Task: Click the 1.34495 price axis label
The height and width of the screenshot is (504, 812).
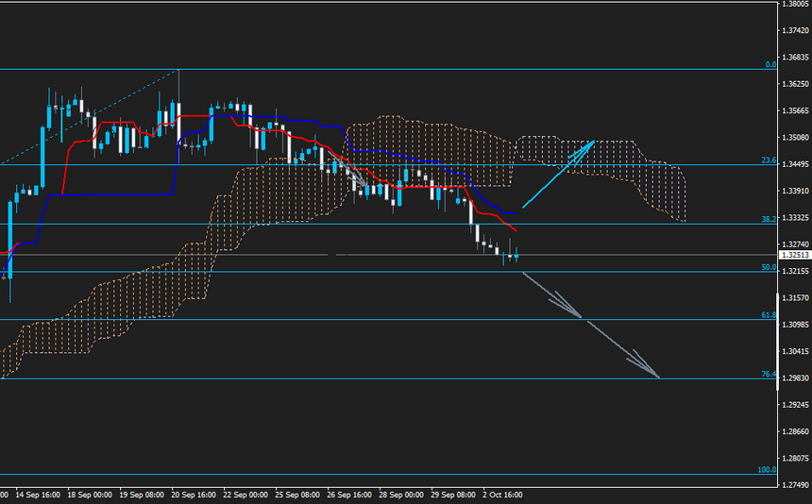Action: tap(795, 164)
